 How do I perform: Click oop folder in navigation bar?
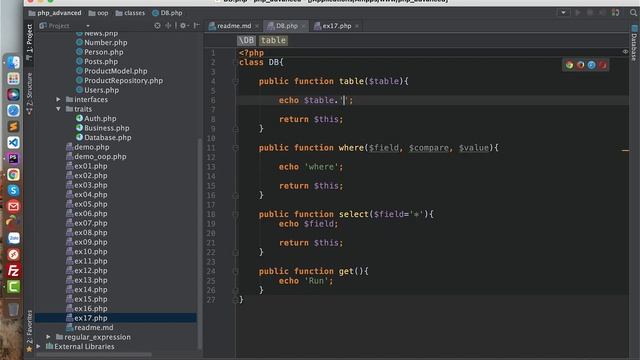click(98, 13)
